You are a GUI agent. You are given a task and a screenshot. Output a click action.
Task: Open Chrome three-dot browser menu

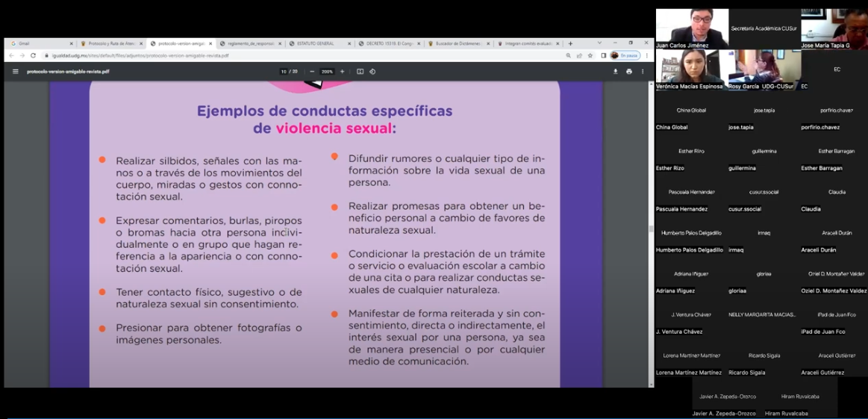[646, 55]
